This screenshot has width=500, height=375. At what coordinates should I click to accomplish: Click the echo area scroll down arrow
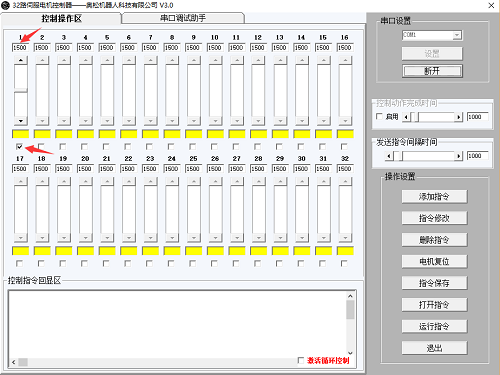(350, 353)
